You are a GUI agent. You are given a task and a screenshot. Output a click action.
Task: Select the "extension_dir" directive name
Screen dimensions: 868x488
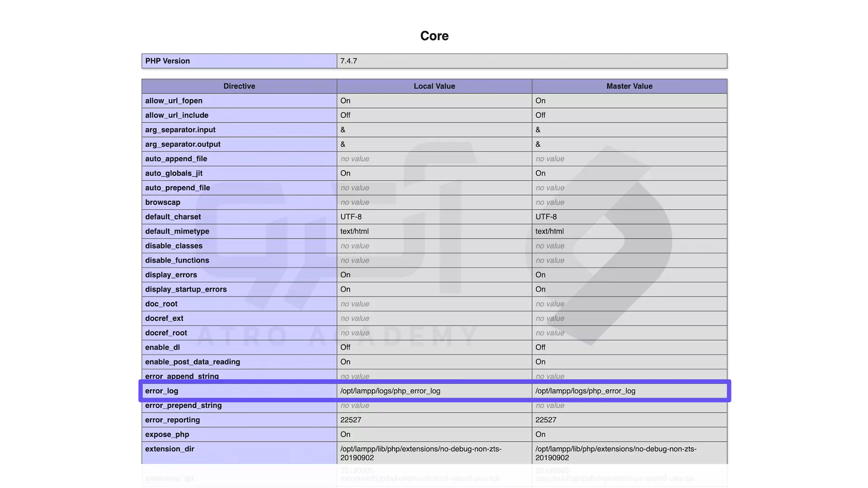[170, 449]
